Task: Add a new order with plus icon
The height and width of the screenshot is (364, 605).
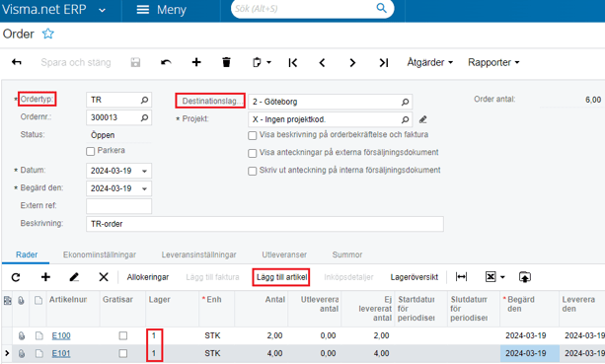Action: (196, 62)
